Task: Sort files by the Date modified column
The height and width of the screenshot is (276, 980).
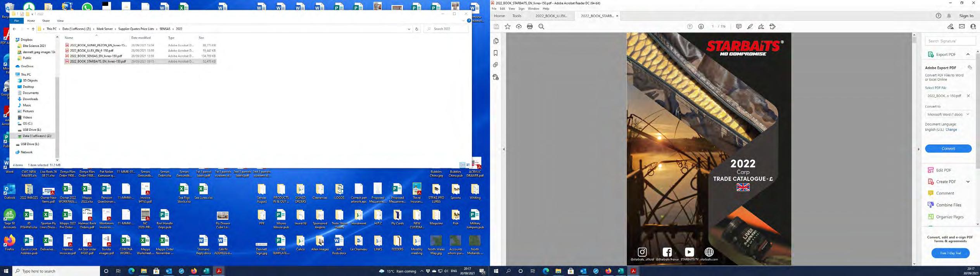Action: click(x=141, y=38)
